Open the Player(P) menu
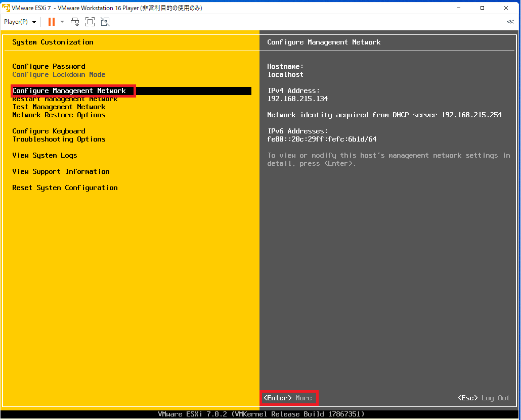This screenshot has height=420, width=521. tap(15, 22)
